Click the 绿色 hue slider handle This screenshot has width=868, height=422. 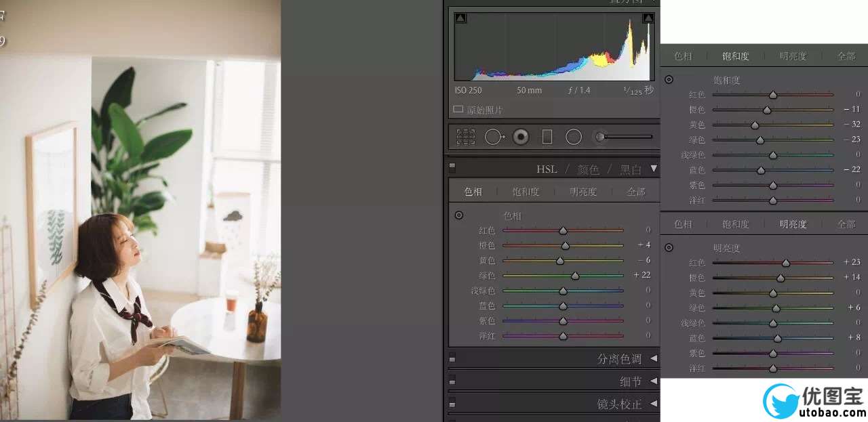[x=575, y=276]
